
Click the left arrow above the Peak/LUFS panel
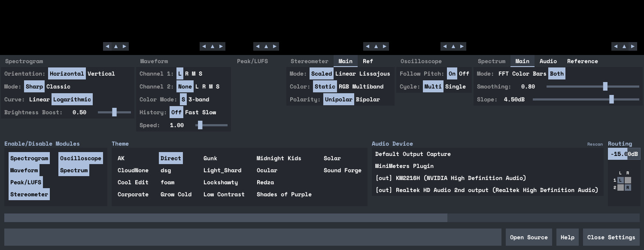tap(258, 46)
